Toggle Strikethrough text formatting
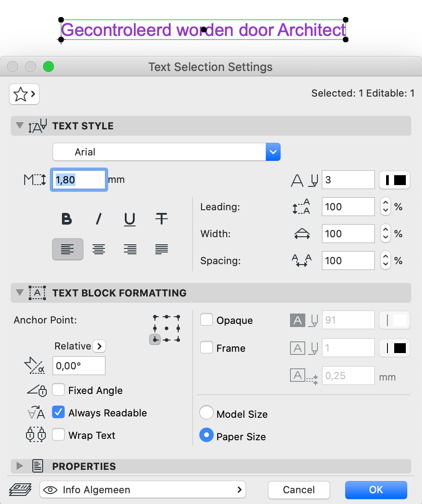Image resolution: width=422 pixels, height=504 pixels. (161, 219)
